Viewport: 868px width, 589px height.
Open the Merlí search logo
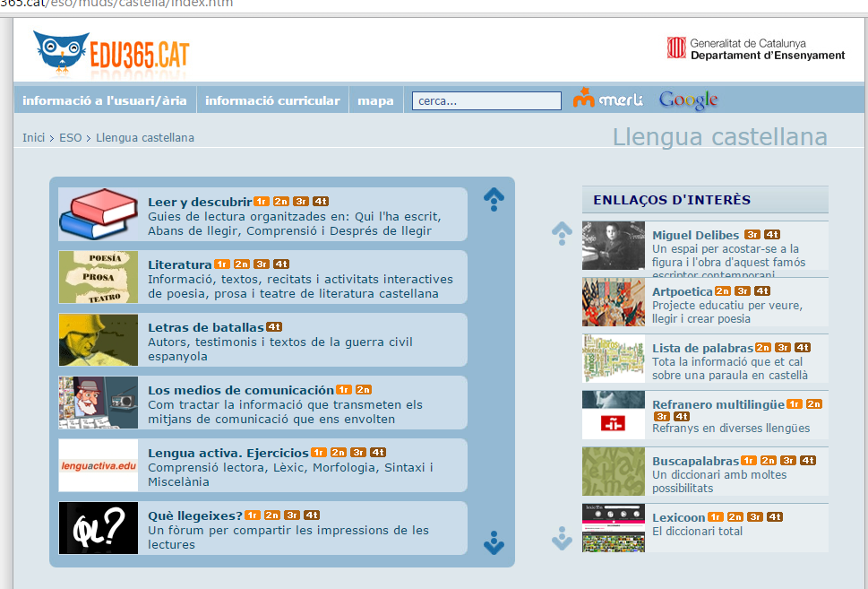pos(607,100)
